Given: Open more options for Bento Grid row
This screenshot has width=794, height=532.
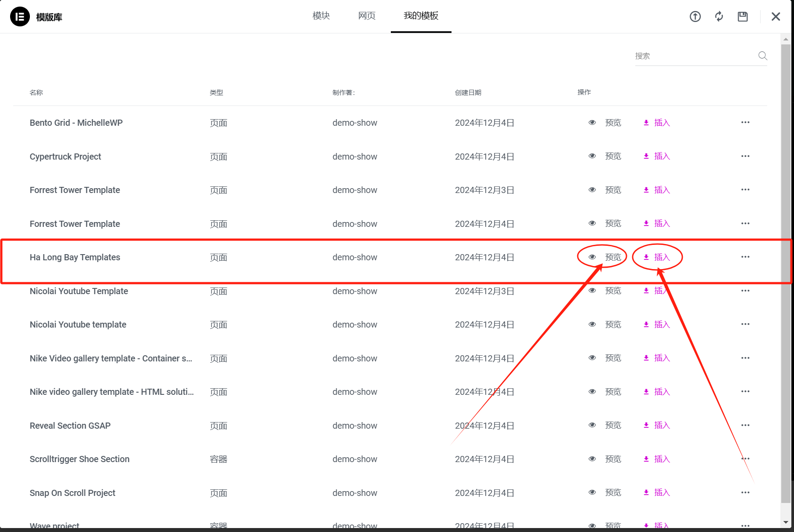Looking at the screenshot, I should (x=745, y=122).
